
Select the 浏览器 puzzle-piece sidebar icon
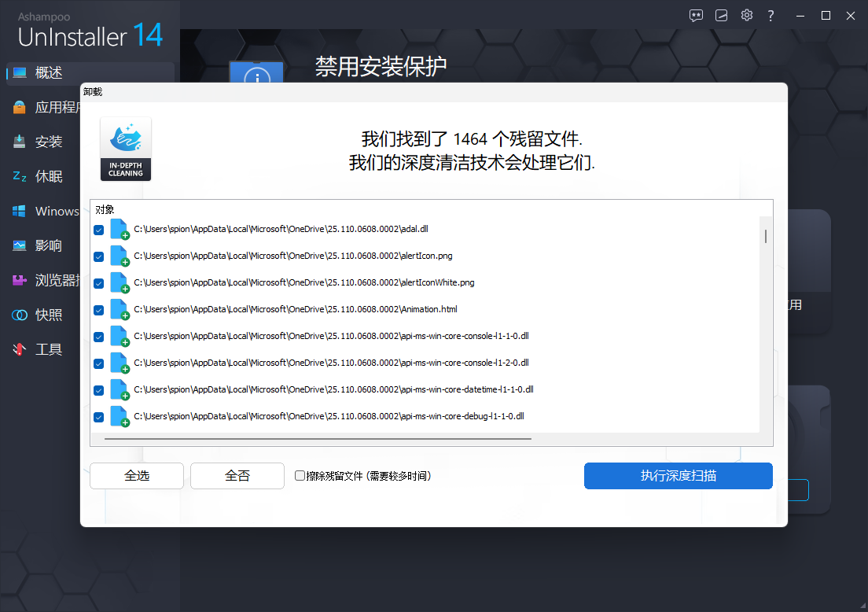pos(20,280)
